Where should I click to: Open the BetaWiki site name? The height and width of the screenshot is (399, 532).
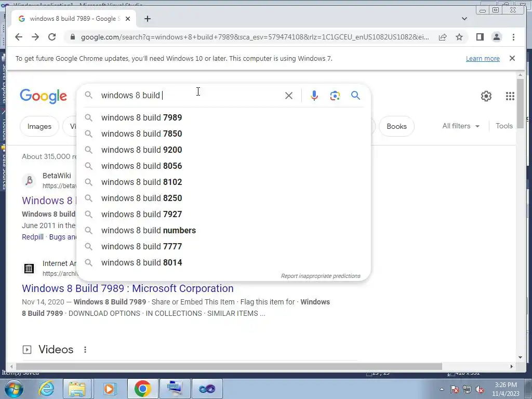click(x=57, y=176)
